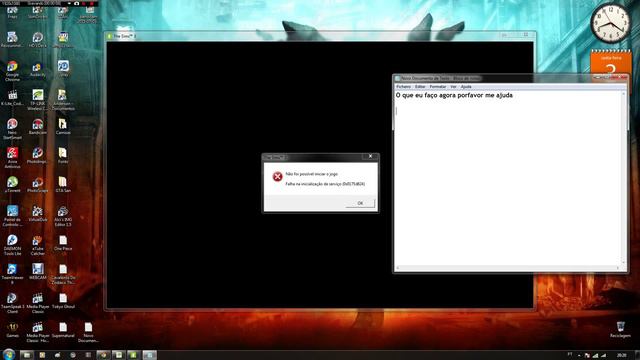Click the Notepad horizontal scrollbar
Screen dimensions: 640x360
(508, 268)
